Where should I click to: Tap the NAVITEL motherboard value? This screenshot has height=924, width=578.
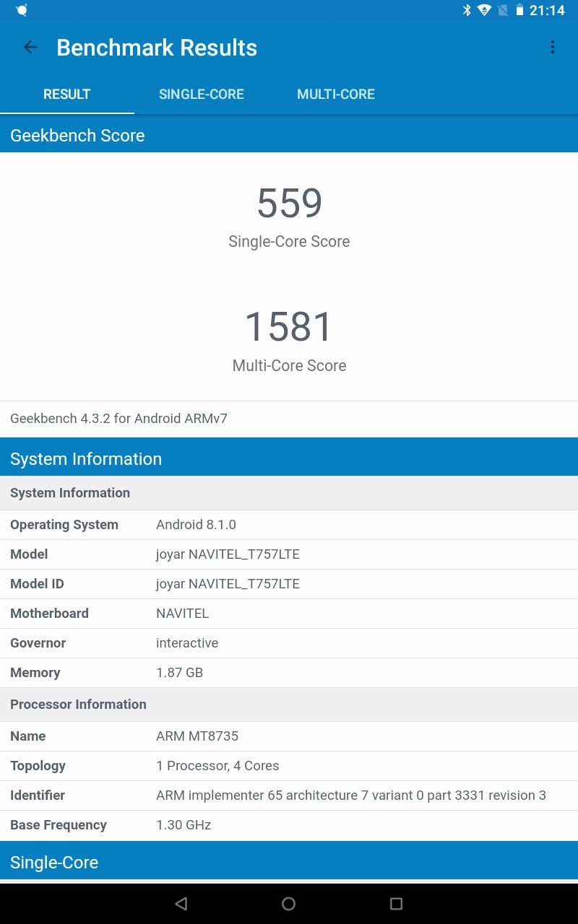[183, 614]
